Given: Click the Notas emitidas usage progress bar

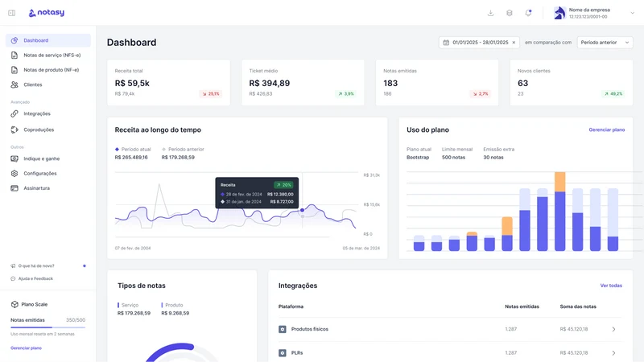Looking at the screenshot, I should 48,327.
